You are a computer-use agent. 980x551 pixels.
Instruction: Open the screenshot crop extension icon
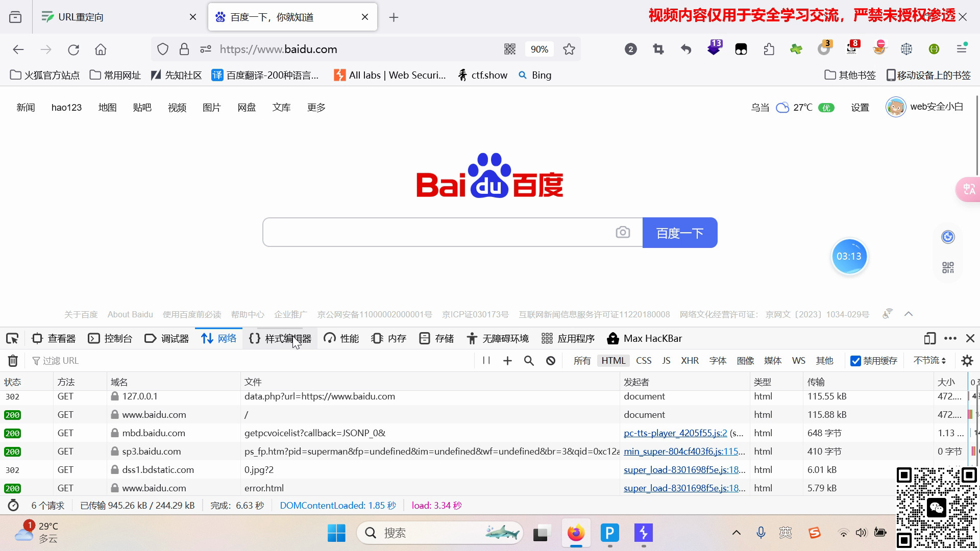pos(658,49)
